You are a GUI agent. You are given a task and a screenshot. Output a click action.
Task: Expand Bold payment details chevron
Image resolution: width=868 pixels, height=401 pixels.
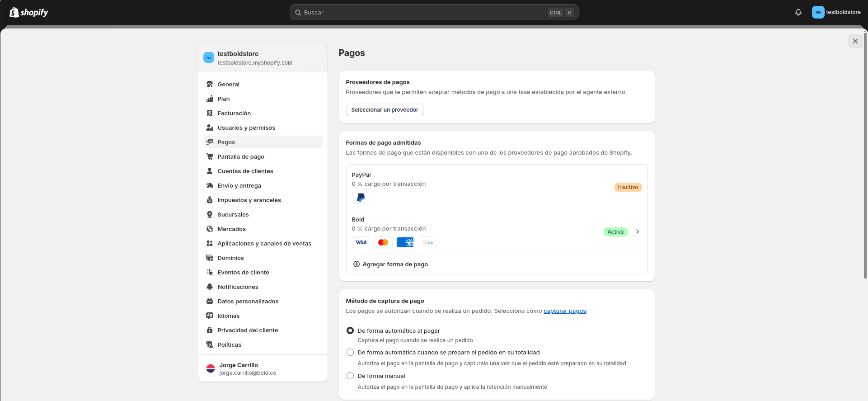click(x=638, y=231)
